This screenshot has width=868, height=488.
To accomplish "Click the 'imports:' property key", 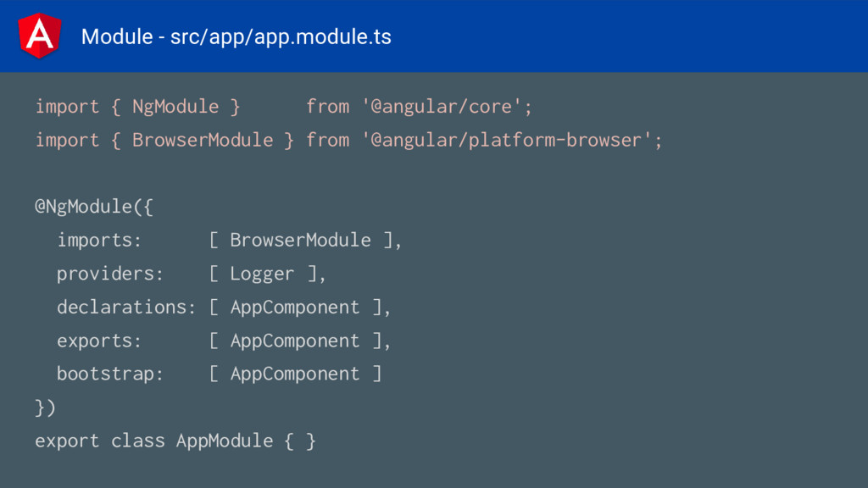I will pos(100,240).
